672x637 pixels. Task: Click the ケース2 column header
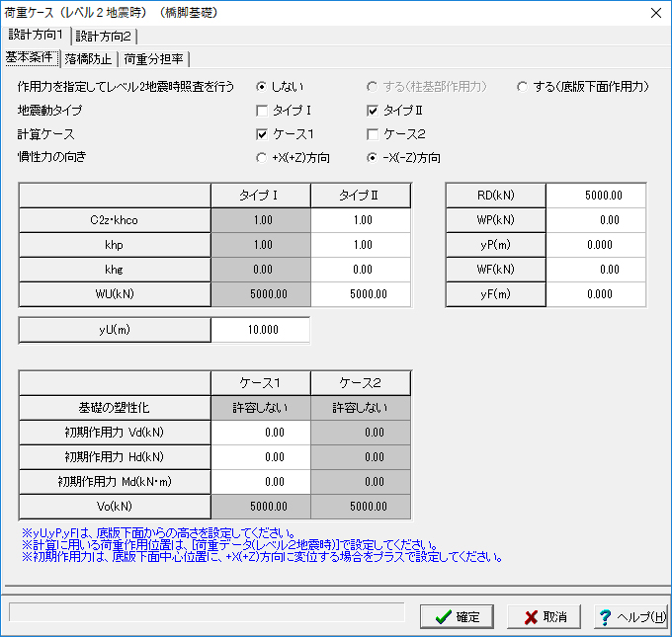(361, 383)
